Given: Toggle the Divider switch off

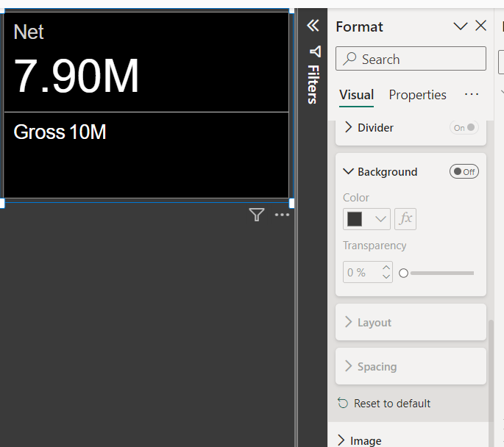Looking at the screenshot, I should point(464,127).
